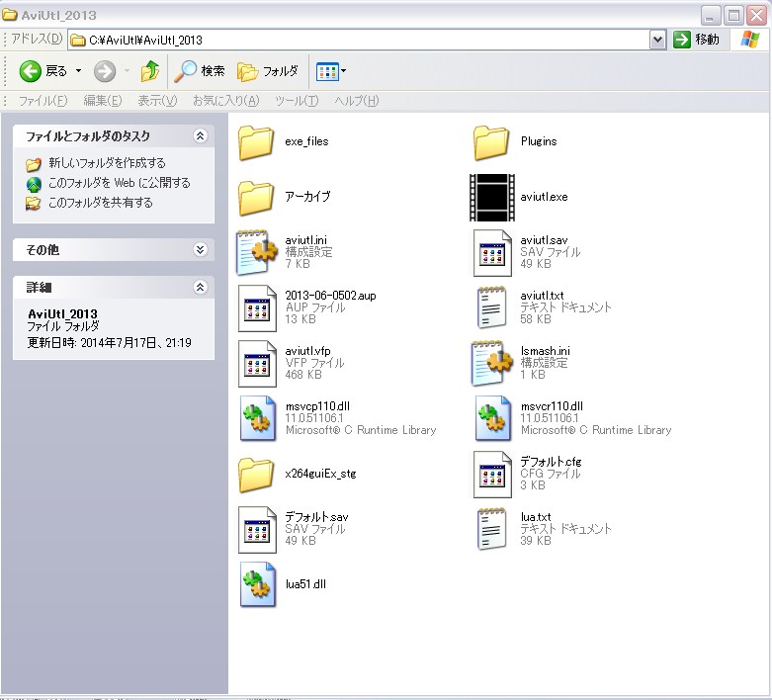Open the ファイル(F) menu
Screen dimensions: 772x700
43,101
